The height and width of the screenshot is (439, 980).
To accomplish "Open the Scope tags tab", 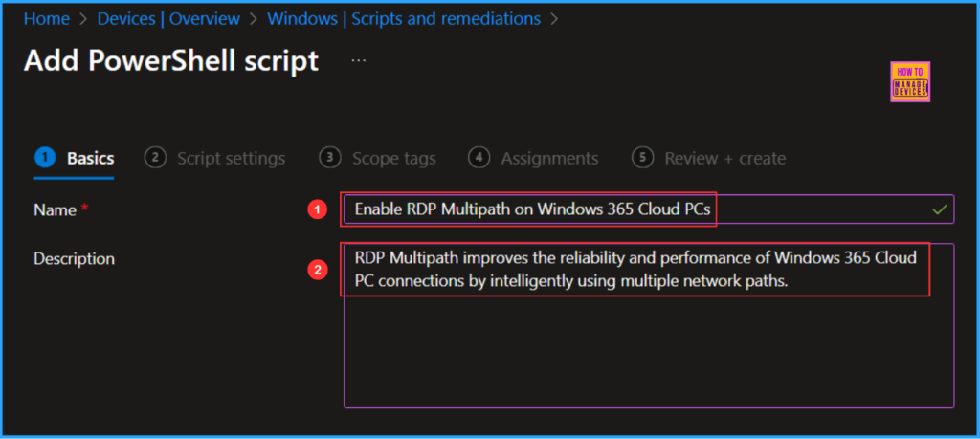I will click(393, 159).
